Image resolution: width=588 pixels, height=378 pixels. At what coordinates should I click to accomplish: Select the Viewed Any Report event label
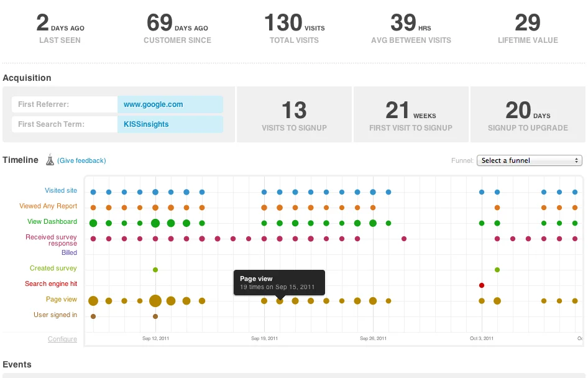pyautogui.click(x=48, y=206)
